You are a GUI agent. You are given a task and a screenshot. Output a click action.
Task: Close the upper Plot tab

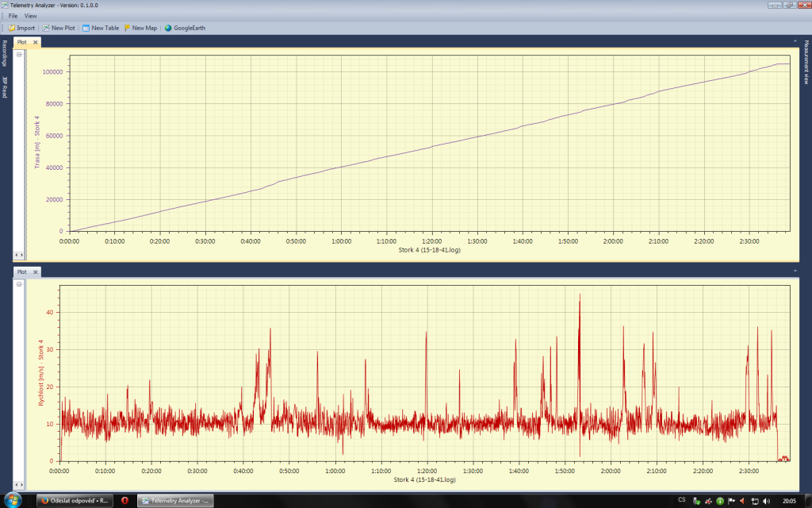point(35,42)
